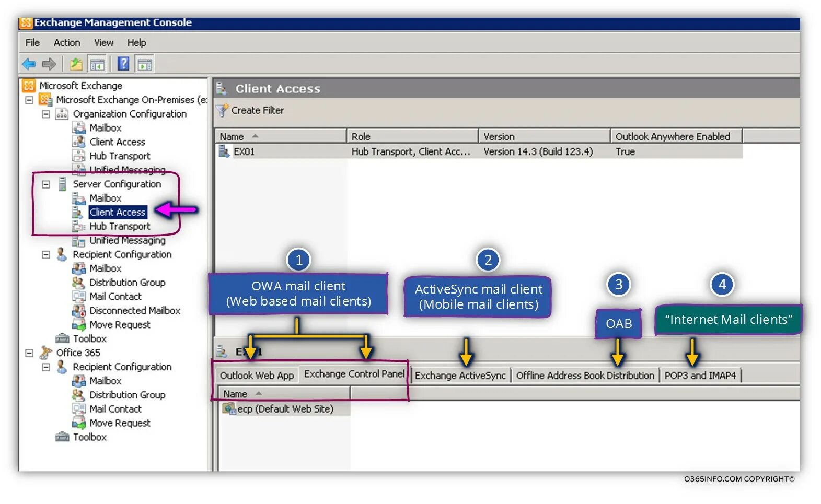Click the 'Version 14.3 (Build 123.4)' cell
Viewport: 821px width, 504px height.
pos(538,151)
